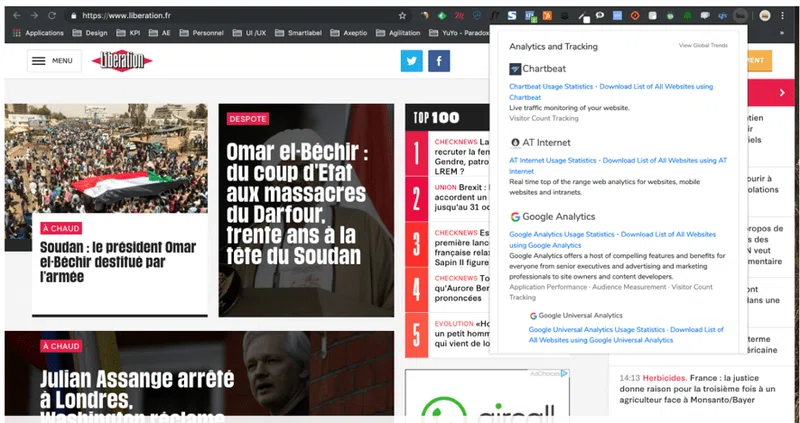Open TOP 100 item number 1
Screen dimensions: 800x423
447,154
